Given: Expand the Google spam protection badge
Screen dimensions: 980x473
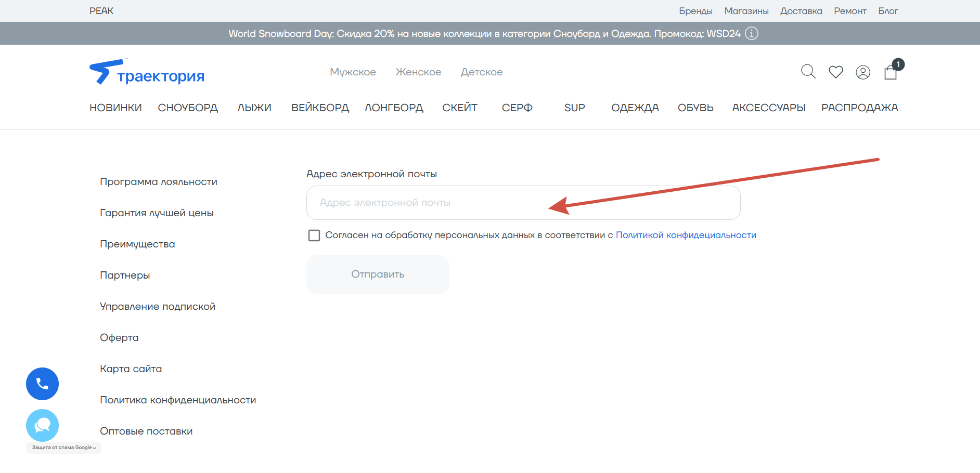Looking at the screenshot, I should pos(63,448).
